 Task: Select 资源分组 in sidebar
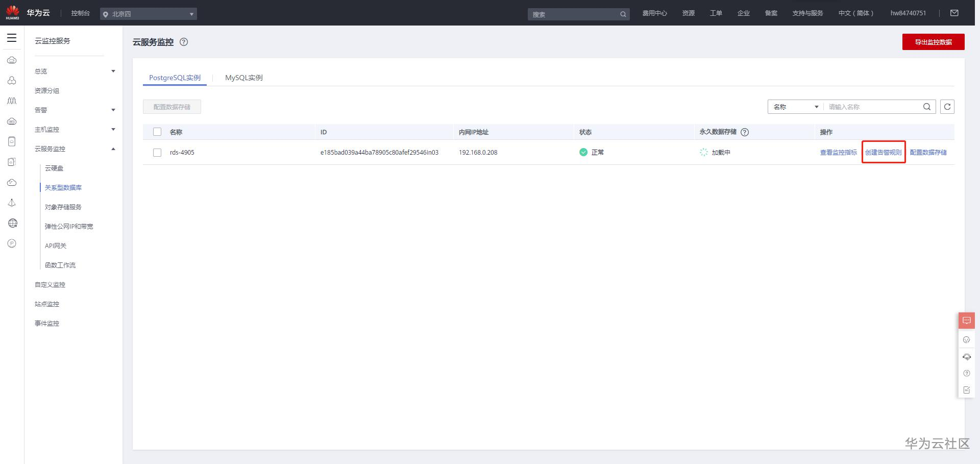[x=47, y=91]
